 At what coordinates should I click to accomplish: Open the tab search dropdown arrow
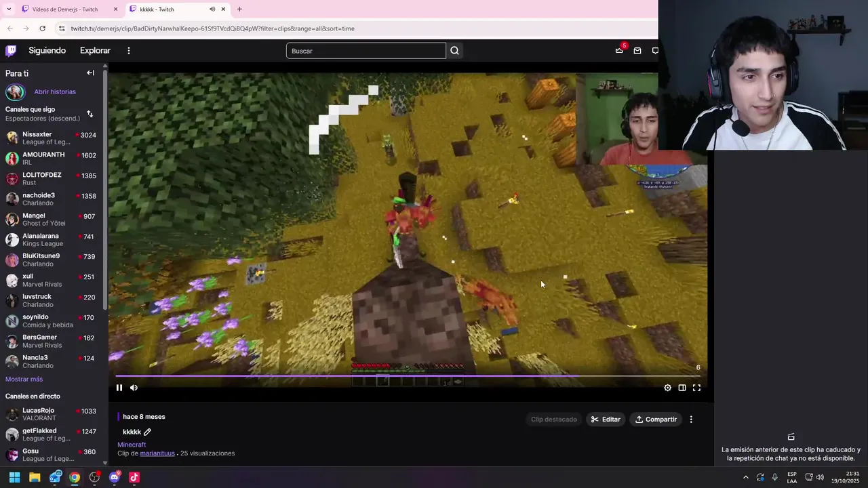point(9,9)
